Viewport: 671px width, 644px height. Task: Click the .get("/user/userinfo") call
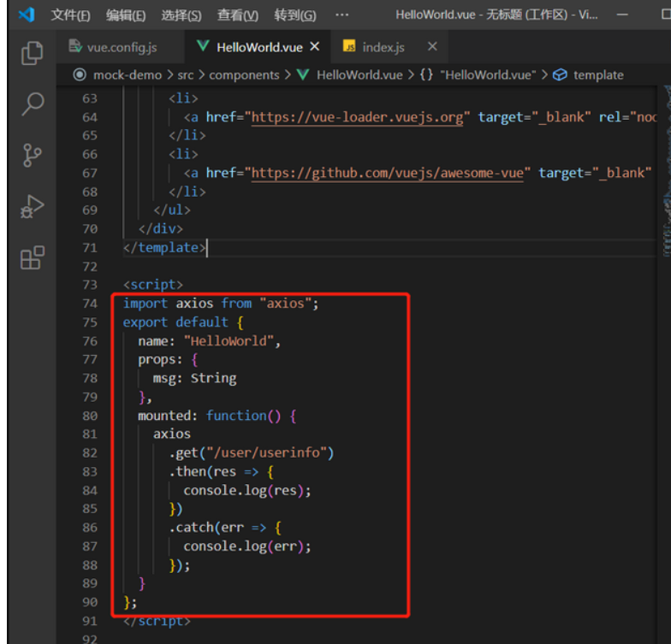click(252, 453)
